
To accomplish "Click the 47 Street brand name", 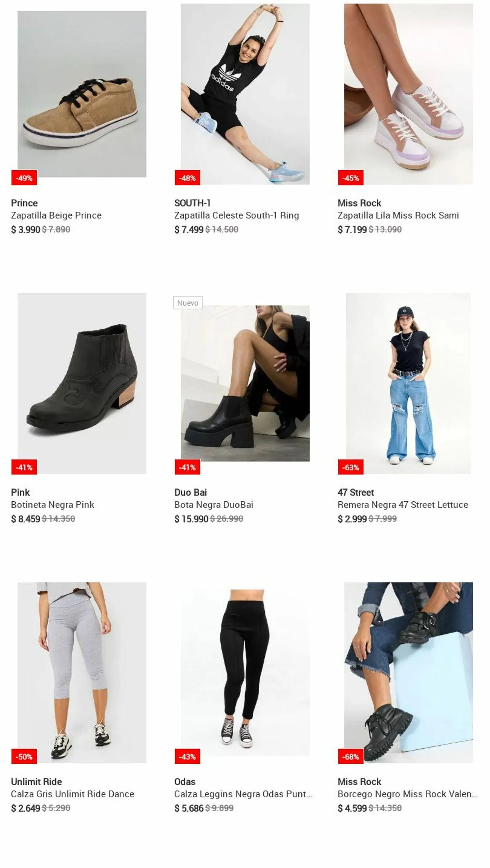I will (x=356, y=492).
